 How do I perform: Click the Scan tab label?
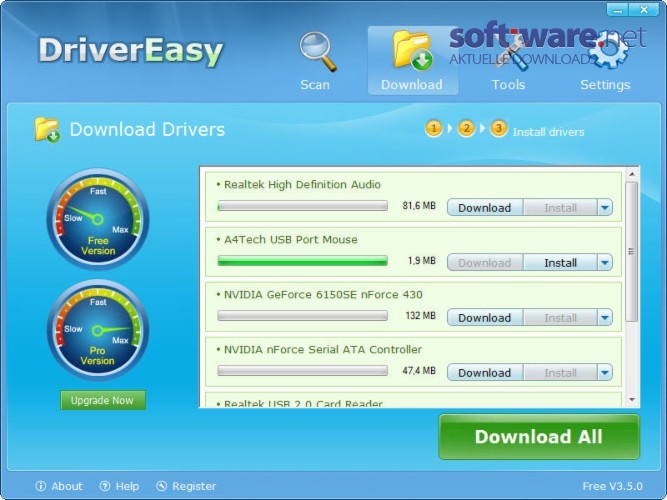click(315, 85)
